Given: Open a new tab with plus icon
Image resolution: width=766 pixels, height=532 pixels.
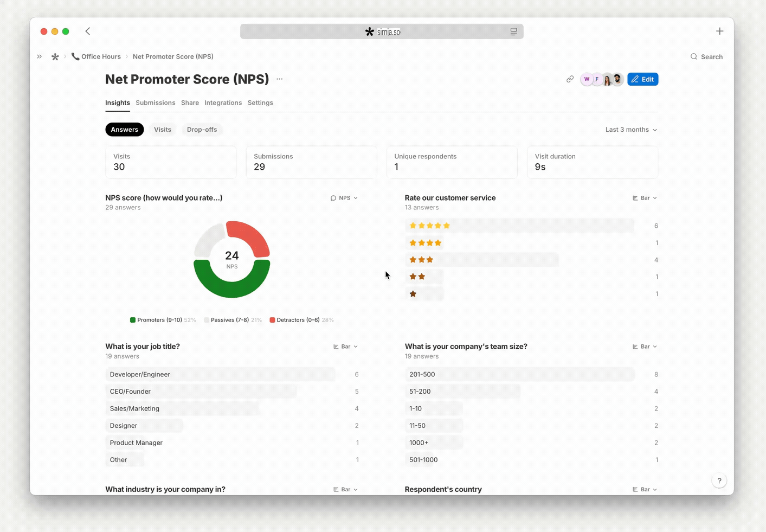Looking at the screenshot, I should tap(719, 31).
